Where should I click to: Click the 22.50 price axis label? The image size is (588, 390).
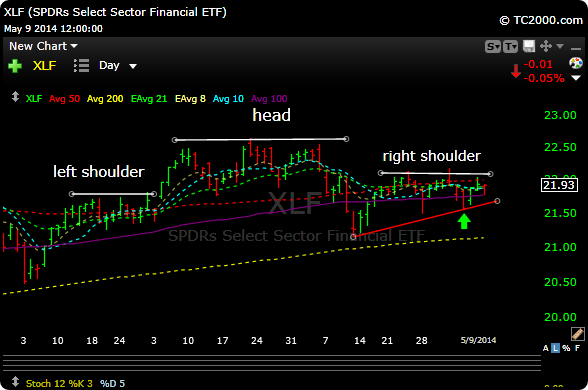click(560, 147)
